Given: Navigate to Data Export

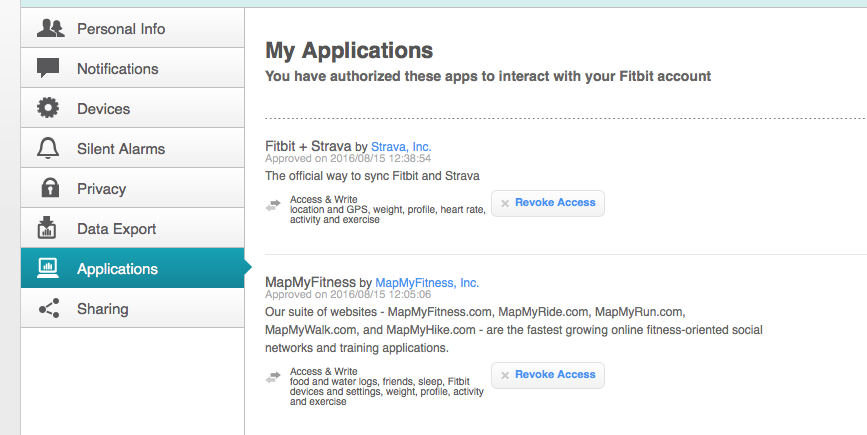Looking at the screenshot, I should click(117, 229).
